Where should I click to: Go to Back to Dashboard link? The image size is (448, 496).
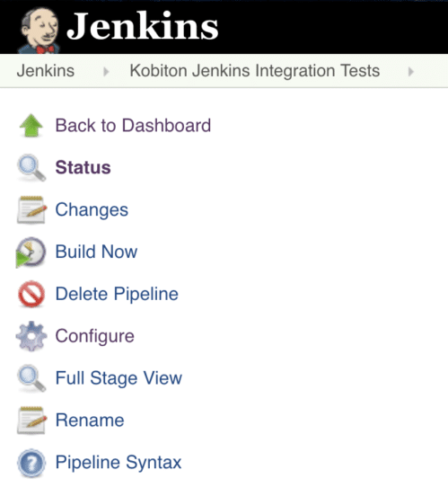[x=133, y=125]
